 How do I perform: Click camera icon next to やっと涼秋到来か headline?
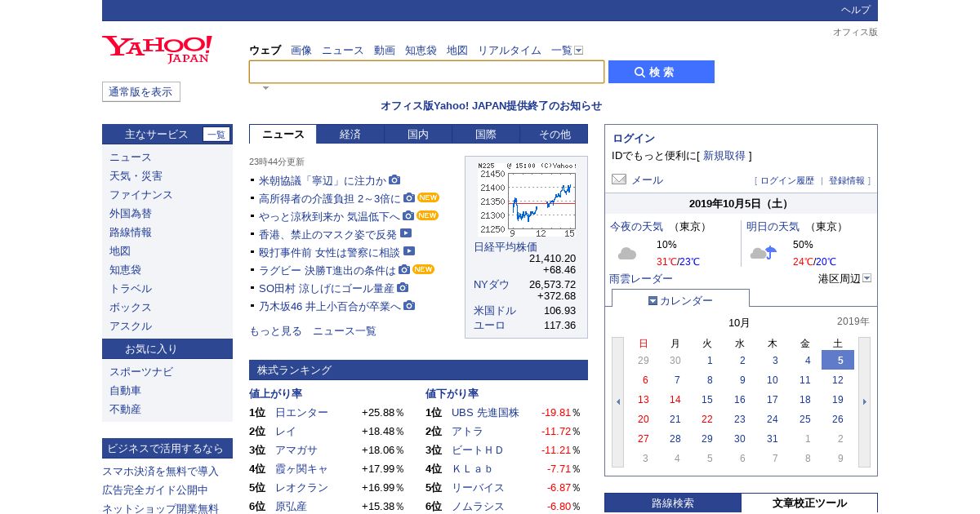tap(408, 216)
